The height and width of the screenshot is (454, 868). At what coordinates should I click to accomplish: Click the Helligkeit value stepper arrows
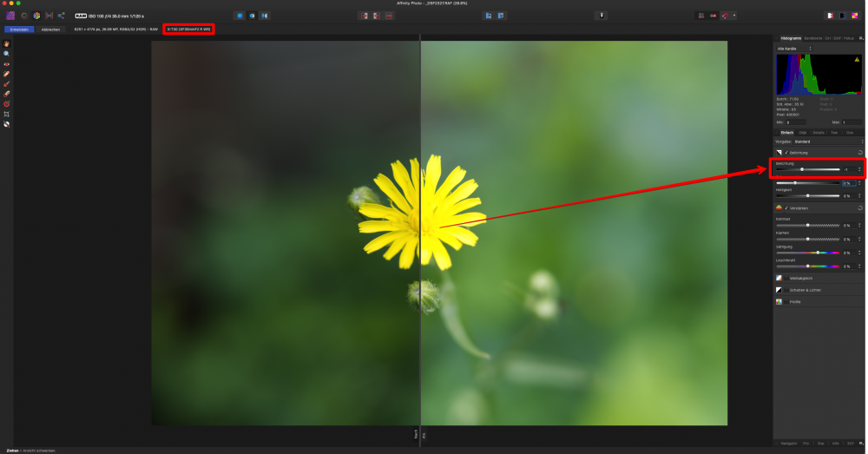[859, 196]
